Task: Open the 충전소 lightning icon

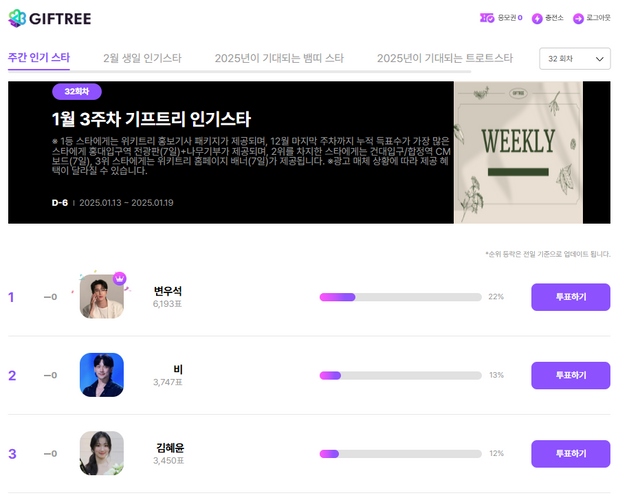Action: (x=537, y=18)
